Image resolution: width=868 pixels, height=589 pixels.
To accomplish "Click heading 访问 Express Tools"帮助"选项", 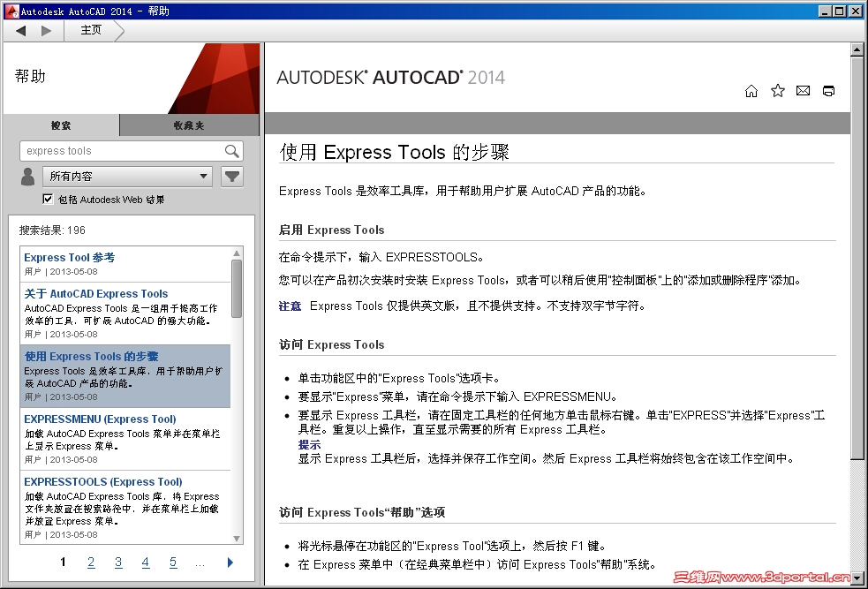I will 361,512.
